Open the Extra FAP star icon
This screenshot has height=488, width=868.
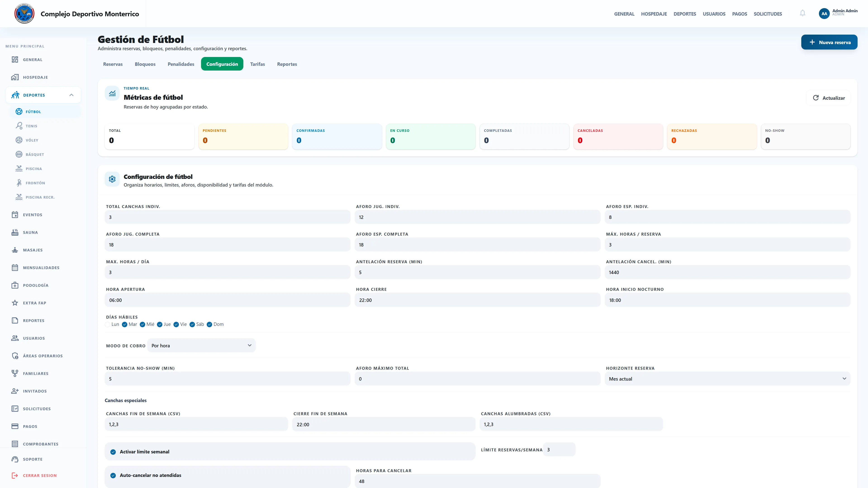pos(15,303)
